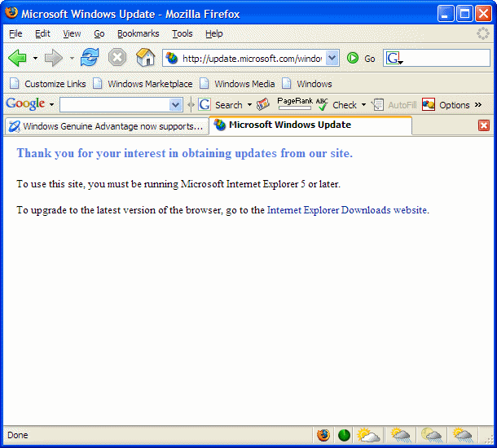Open the Windows Marketplace bookmark

[x=143, y=84]
